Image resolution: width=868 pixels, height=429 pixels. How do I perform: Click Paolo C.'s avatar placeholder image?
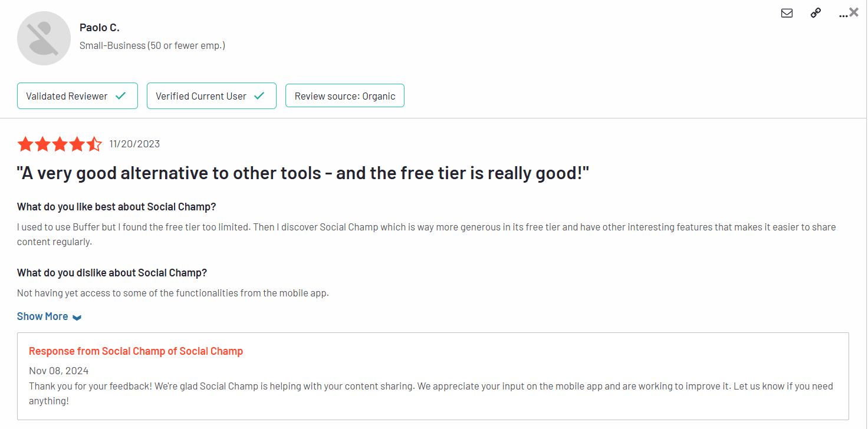pos(44,38)
